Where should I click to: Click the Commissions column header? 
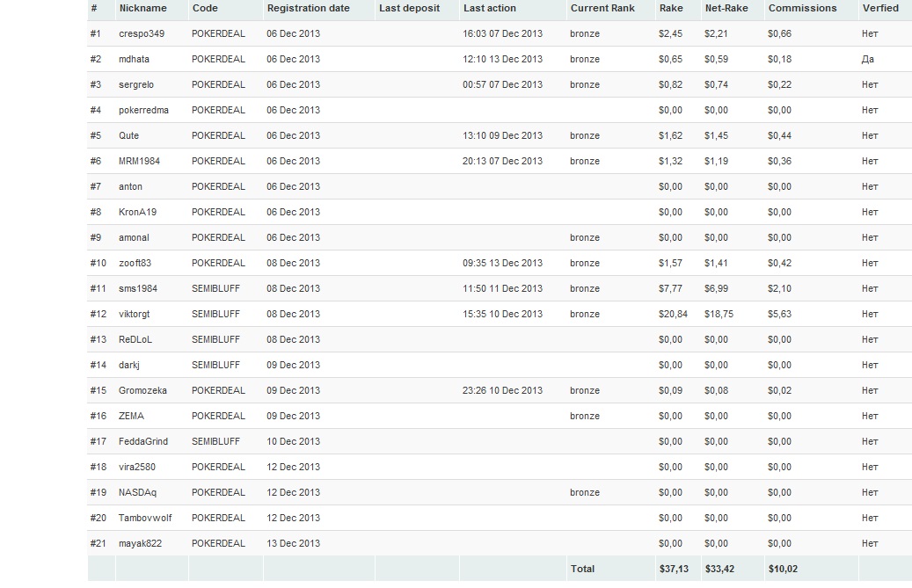802,8
